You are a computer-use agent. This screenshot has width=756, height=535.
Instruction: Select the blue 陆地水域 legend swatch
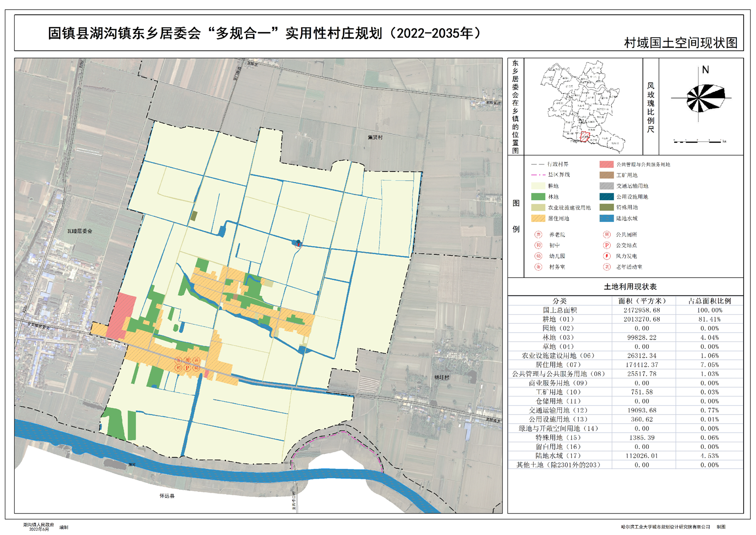point(606,218)
